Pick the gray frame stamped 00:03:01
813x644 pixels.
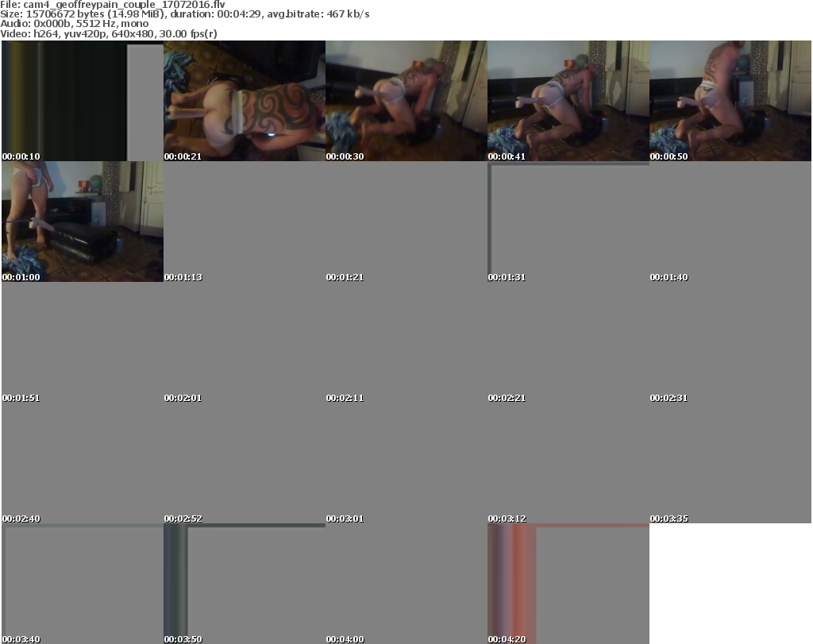click(406, 463)
